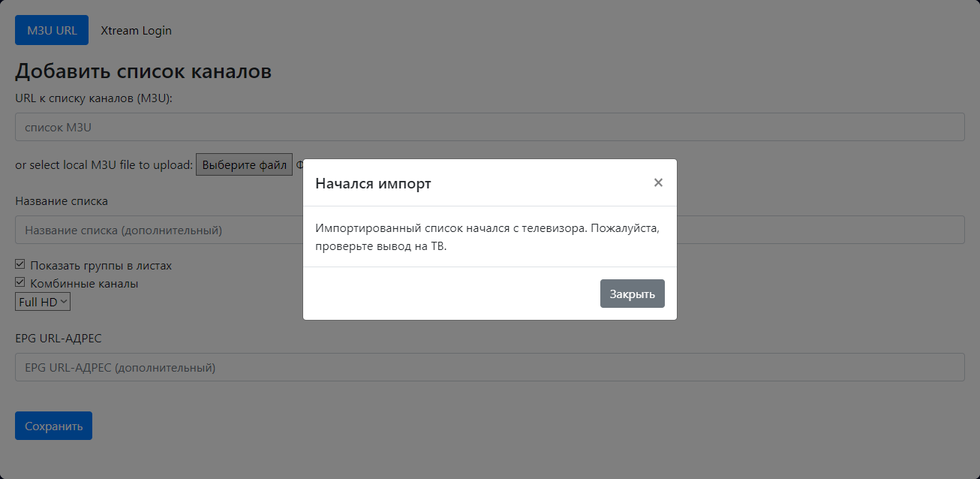The width and height of the screenshot is (980, 479).
Task: Click Выберите файл to pick an M3U file
Action: (x=244, y=164)
